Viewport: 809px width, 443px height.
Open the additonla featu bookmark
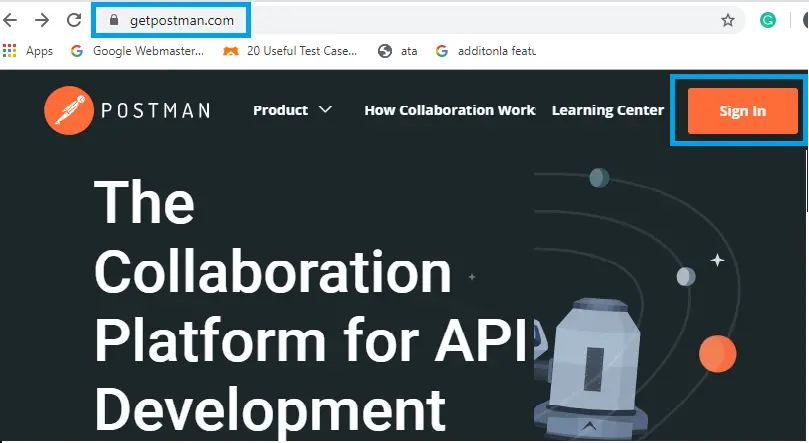486,51
